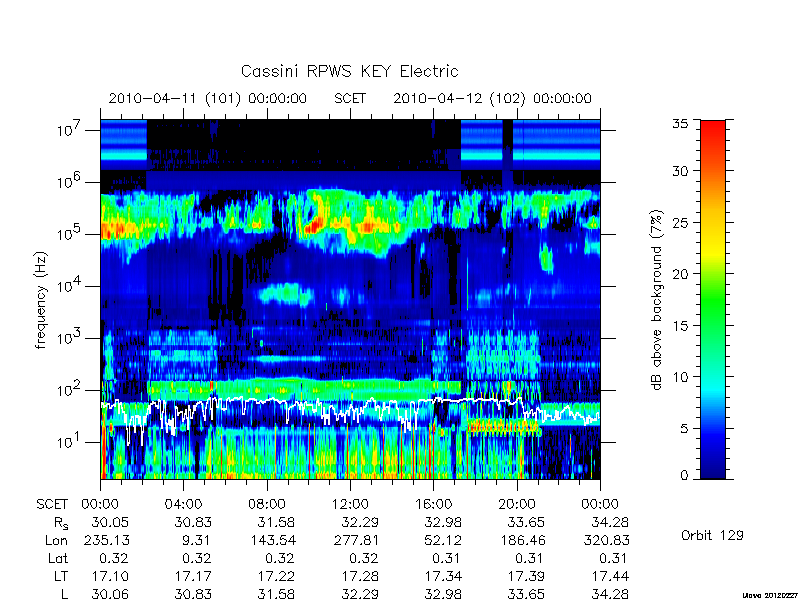The image size is (800, 600).
Task: Click the Rs value '30.05'
Action: tap(110, 523)
